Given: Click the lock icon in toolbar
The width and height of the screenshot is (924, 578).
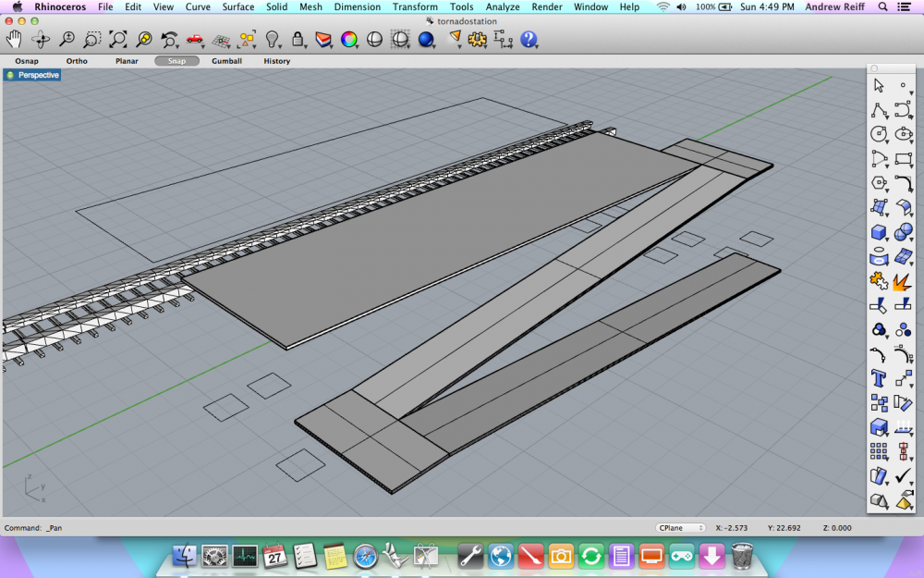Looking at the screenshot, I should tap(298, 40).
